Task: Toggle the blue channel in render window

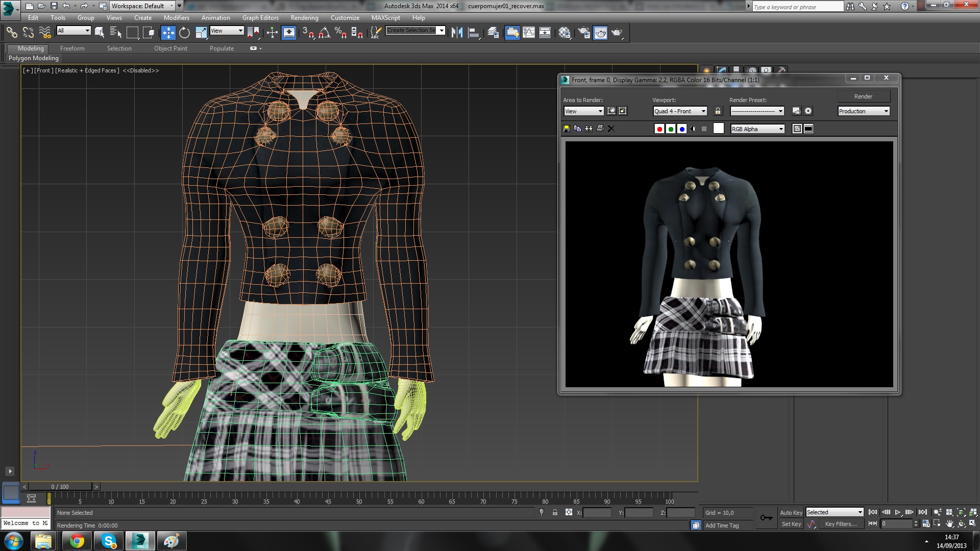Action: click(682, 129)
